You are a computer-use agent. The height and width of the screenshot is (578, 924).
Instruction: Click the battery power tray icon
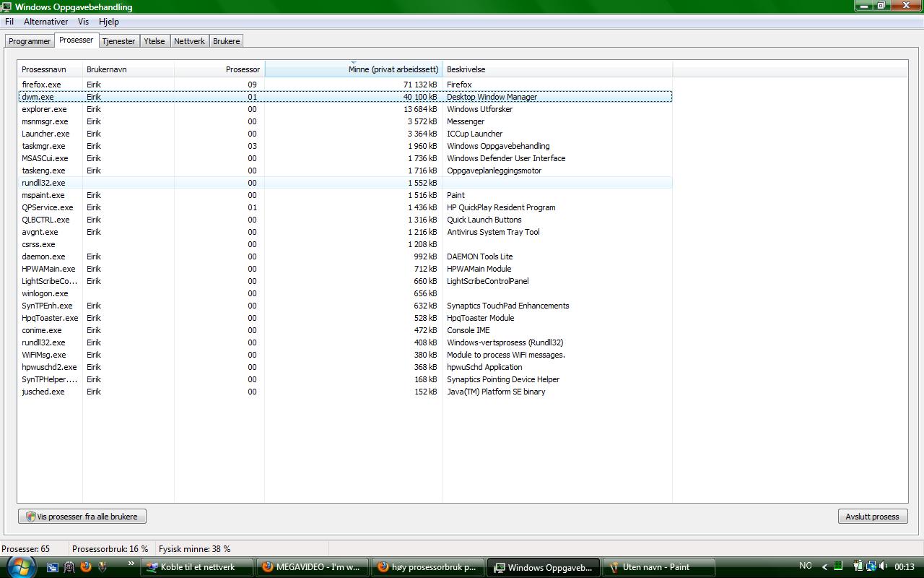pos(859,566)
